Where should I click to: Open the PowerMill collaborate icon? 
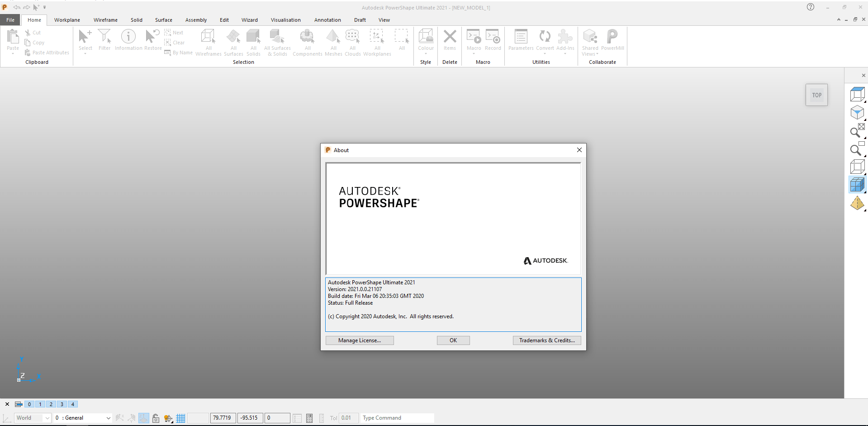(x=612, y=36)
